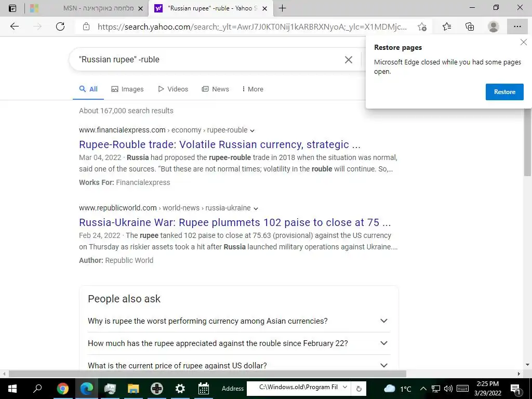Open the profile account icon

coord(494,26)
